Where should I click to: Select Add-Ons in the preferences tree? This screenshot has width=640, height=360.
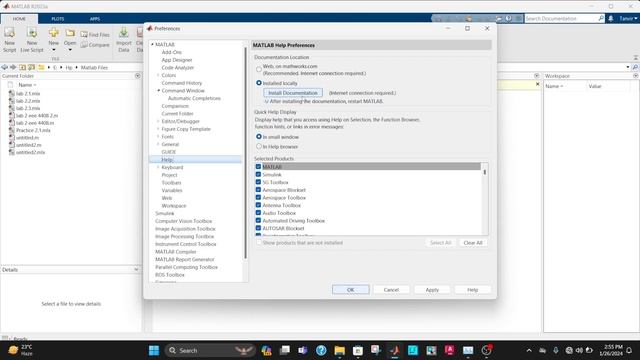click(x=171, y=52)
